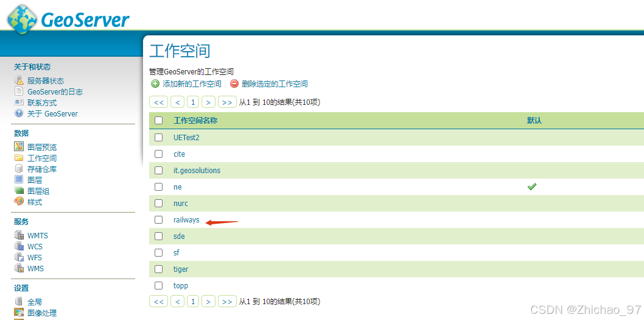The image size is (644, 320).
Task: Open GeoServer的日志 in the sidebar
Action: click(55, 91)
